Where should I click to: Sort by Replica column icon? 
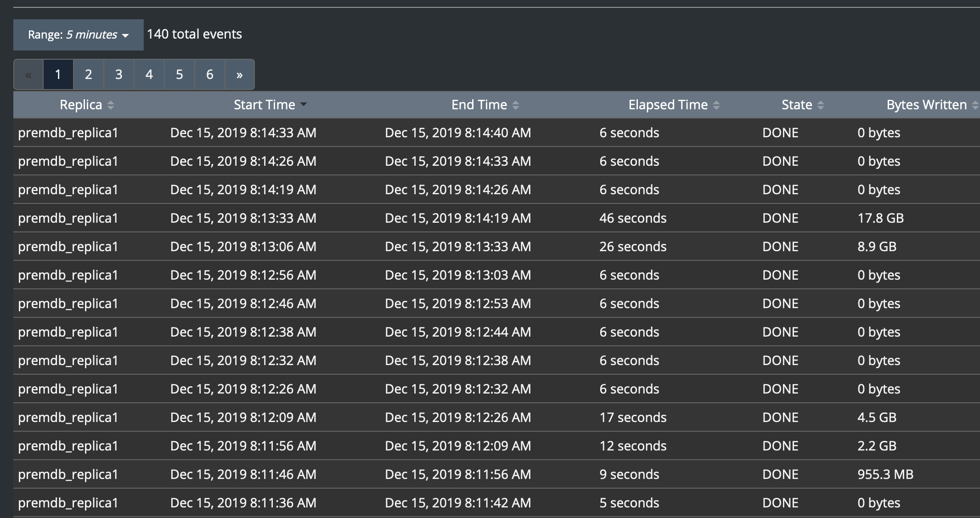tap(111, 105)
